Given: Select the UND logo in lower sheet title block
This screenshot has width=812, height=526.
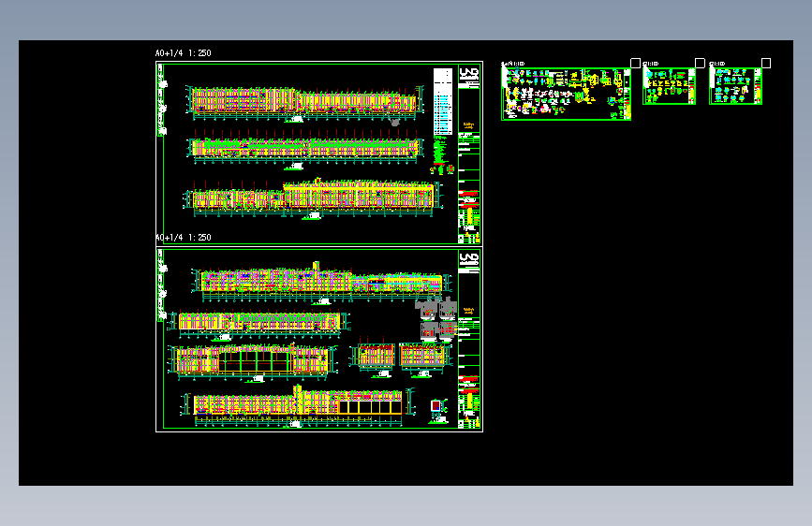Looking at the screenshot, I should click(468, 258).
